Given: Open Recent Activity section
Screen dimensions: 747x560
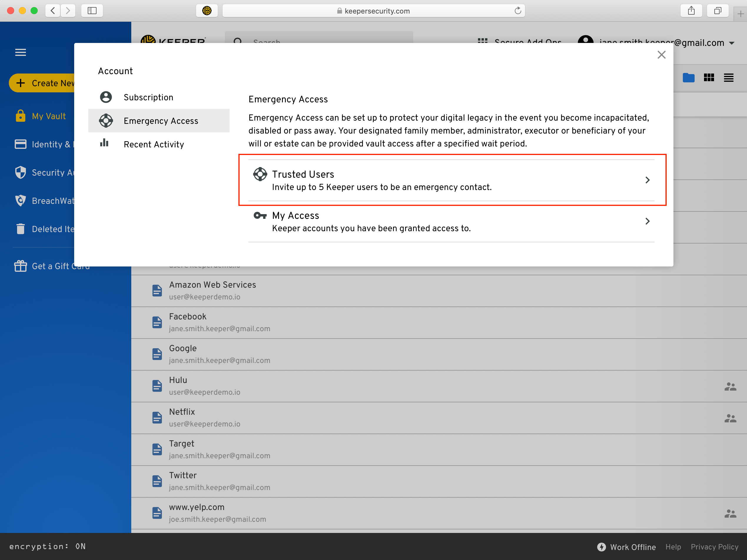Looking at the screenshot, I should click(x=159, y=144).
